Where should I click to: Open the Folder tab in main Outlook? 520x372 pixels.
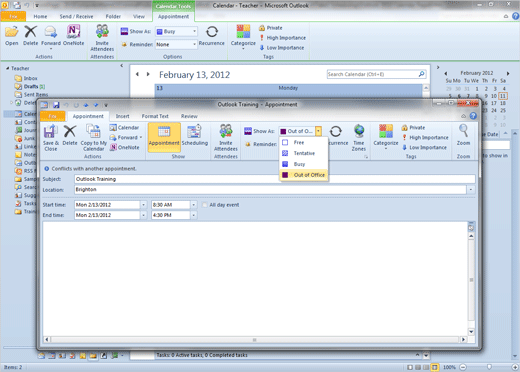113,17
